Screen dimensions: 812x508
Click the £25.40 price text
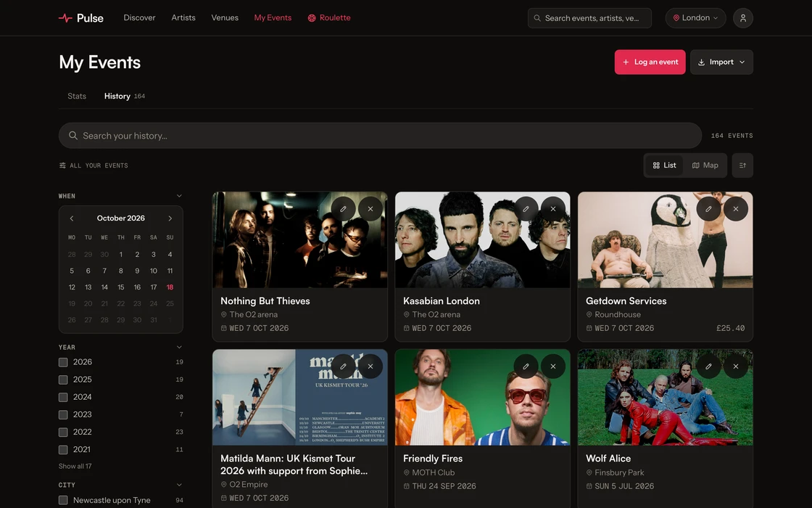pos(730,328)
